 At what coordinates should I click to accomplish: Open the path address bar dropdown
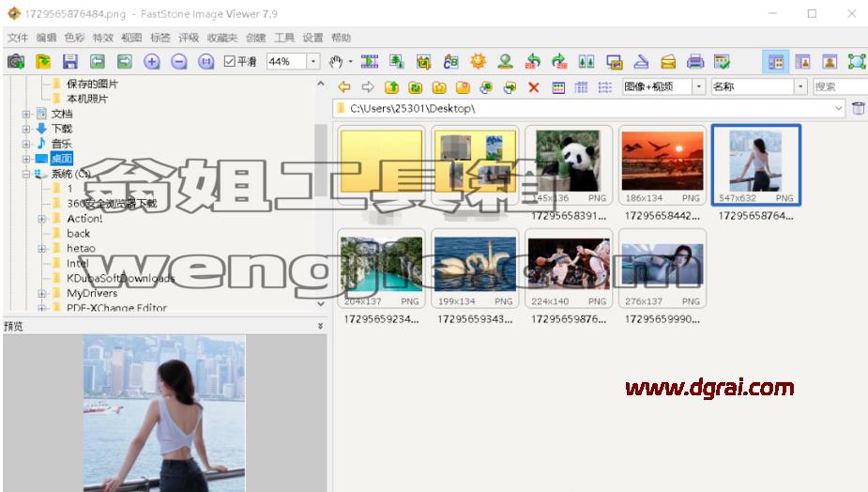(839, 108)
